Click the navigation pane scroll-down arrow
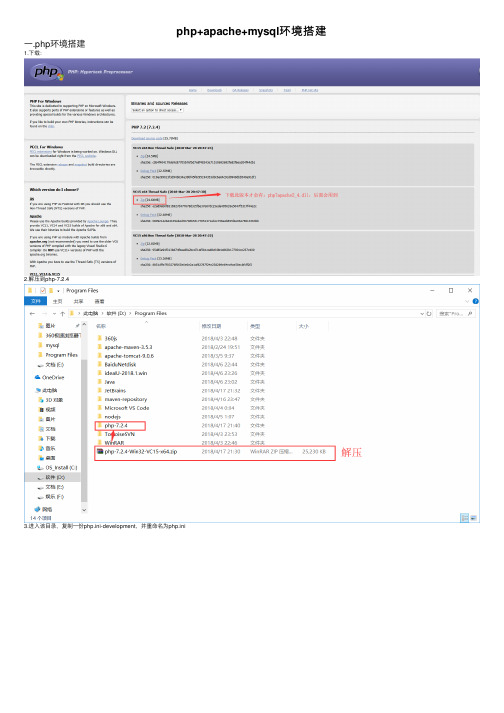 coord(84,510)
